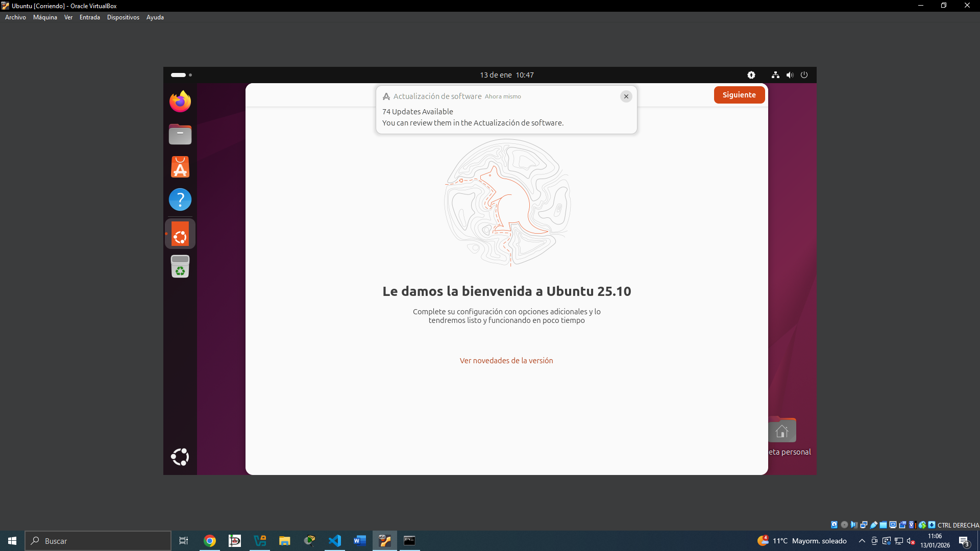This screenshot has width=980, height=551.
Task: Click VirtualBox audio status indicator
Action: point(854,525)
